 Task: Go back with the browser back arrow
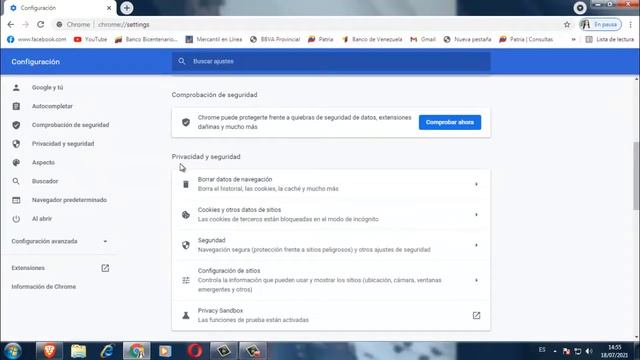point(11,24)
